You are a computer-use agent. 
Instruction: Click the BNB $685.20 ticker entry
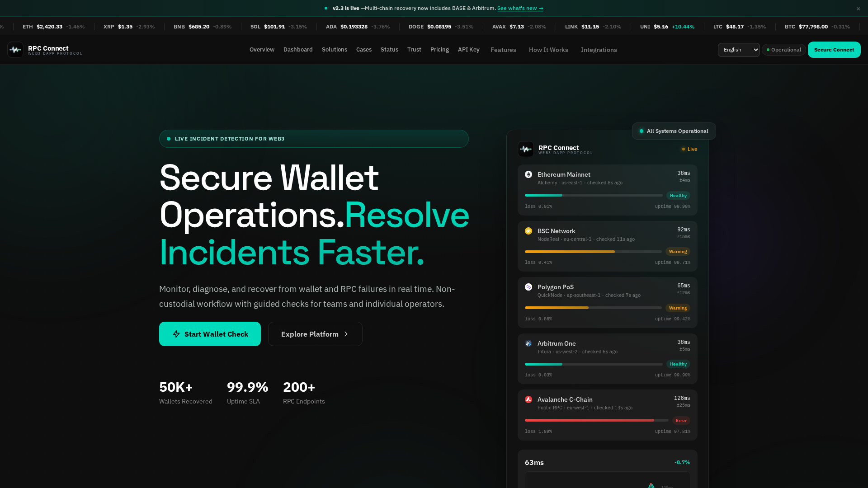click(203, 27)
